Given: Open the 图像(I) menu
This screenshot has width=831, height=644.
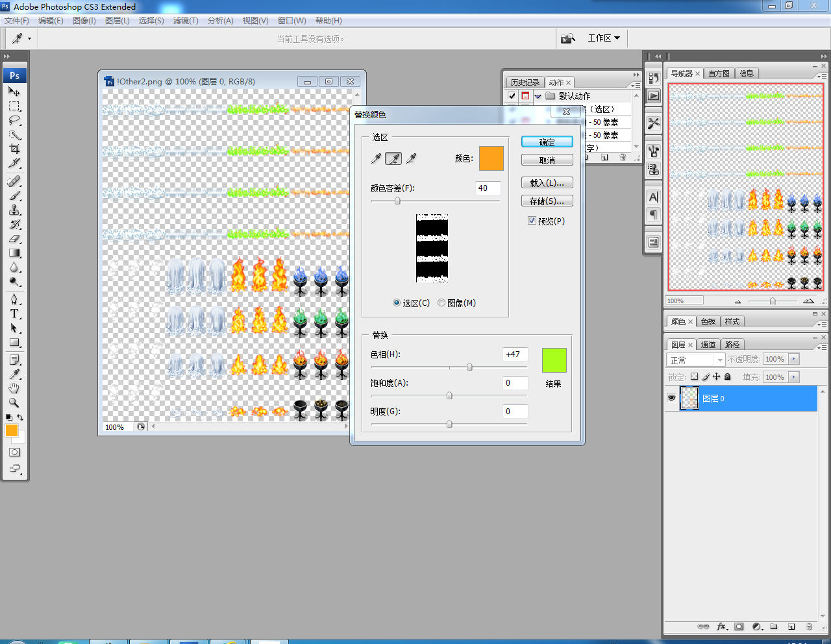Looking at the screenshot, I should tap(84, 21).
